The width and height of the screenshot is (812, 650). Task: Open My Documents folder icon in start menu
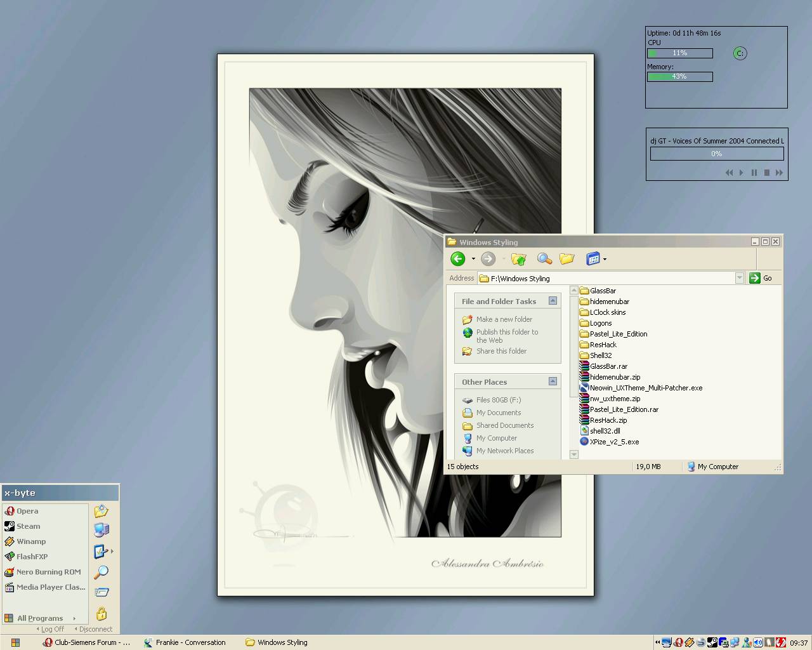coord(101,511)
